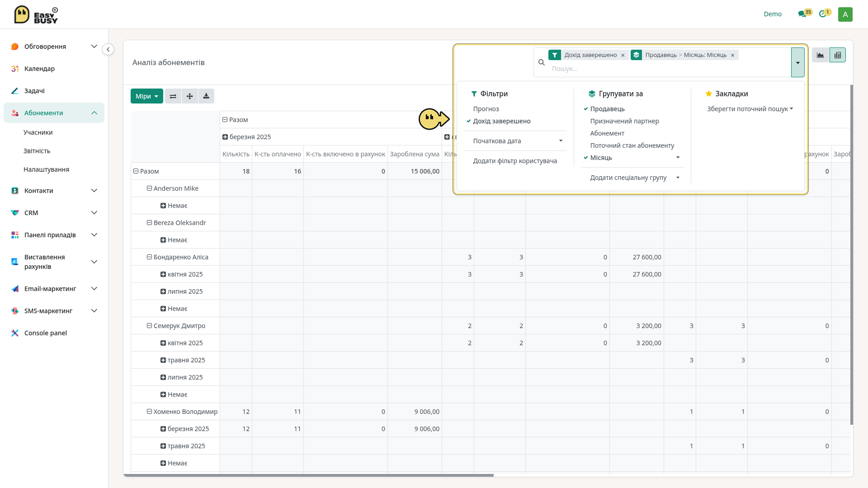This screenshot has width=868, height=488.
Task: Open the Міри dropdown
Action: (147, 96)
